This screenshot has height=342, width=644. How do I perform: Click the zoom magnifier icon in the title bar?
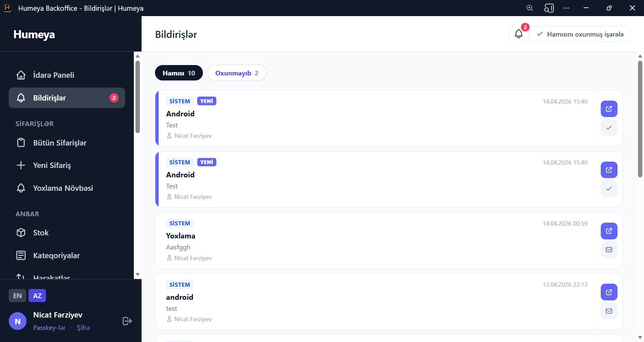coord(530,8)
